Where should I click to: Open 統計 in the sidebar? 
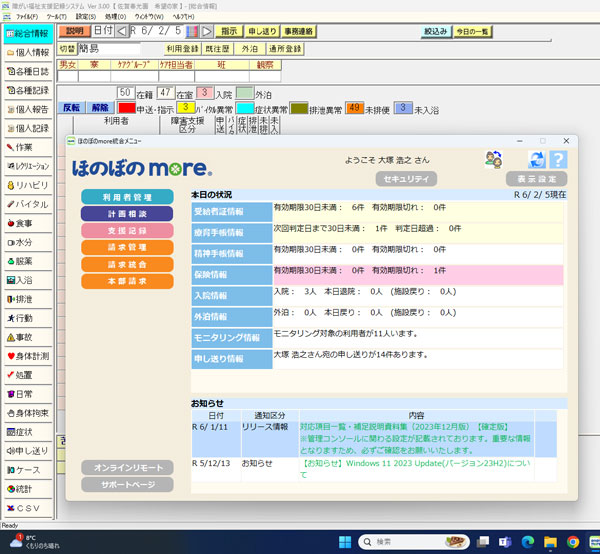click(28, 489)
